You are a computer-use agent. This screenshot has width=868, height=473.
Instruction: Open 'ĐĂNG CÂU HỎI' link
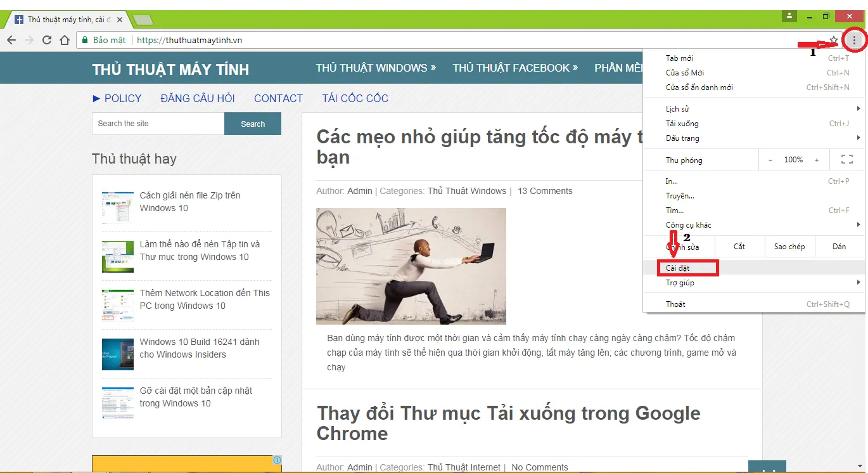click(x=198, y=98)
